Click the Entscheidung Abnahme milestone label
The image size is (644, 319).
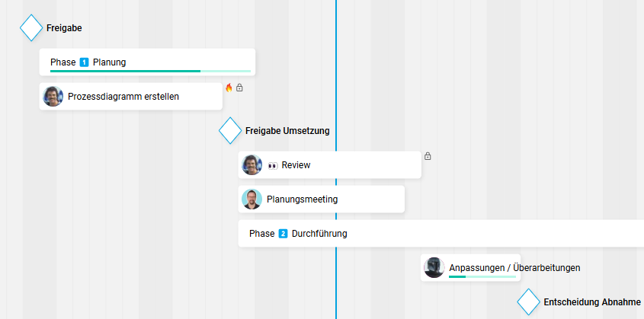point(591,302)
